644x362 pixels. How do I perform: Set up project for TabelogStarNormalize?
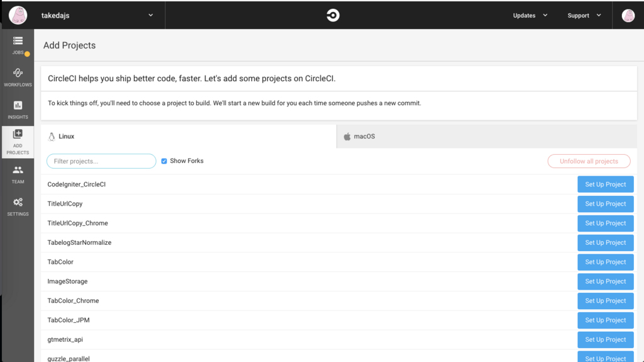coord(606,243)
